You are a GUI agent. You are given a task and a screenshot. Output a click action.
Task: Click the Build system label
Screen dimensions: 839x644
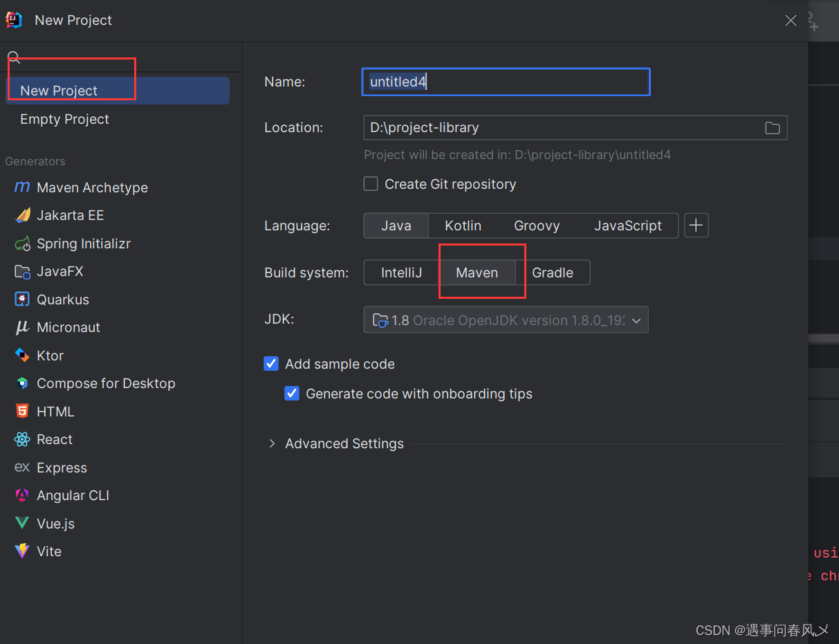[306, 273]
